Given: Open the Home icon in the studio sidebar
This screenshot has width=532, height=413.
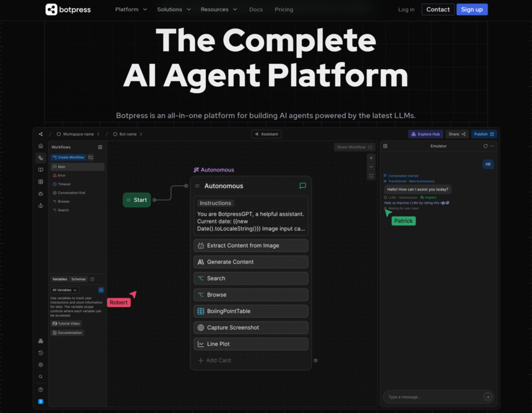Looking at the screenshot, I should 41,146.
